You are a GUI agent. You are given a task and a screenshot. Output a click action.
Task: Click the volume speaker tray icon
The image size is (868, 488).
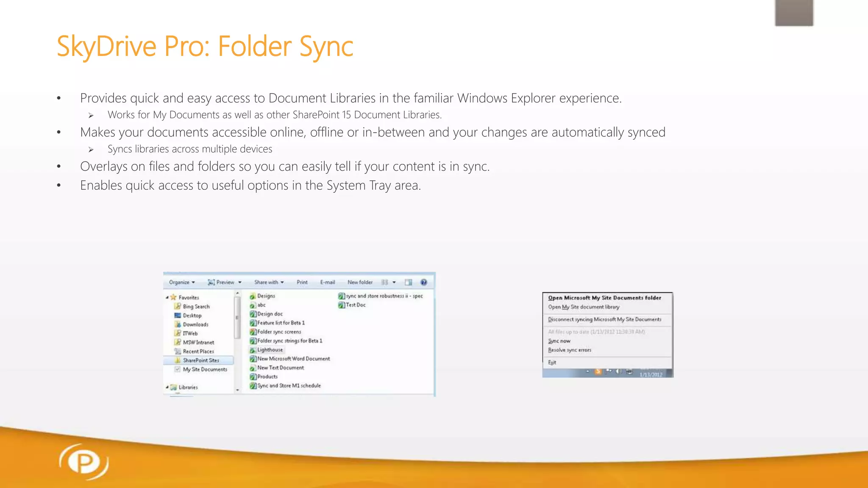point(619,372)
